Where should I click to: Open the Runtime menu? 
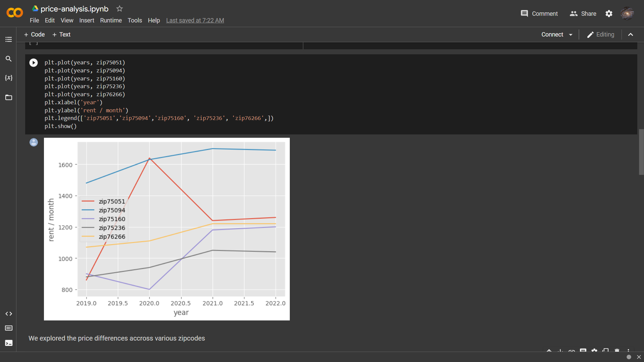point(111,20)
